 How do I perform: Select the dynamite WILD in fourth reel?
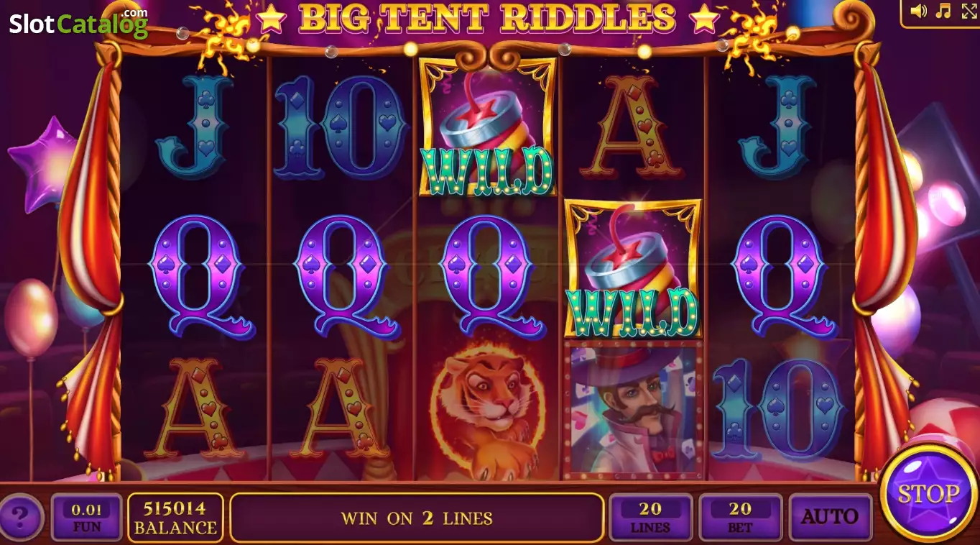pyautogui.click(x=632, y=269)
